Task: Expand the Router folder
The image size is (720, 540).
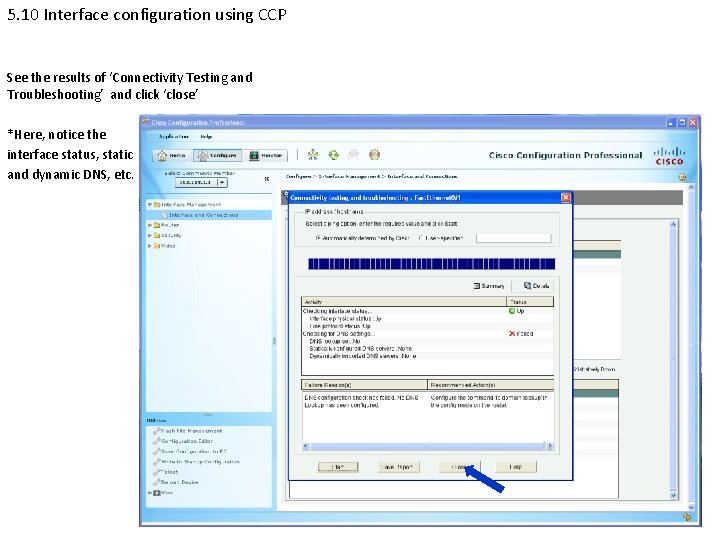Action: pos(150,225)
